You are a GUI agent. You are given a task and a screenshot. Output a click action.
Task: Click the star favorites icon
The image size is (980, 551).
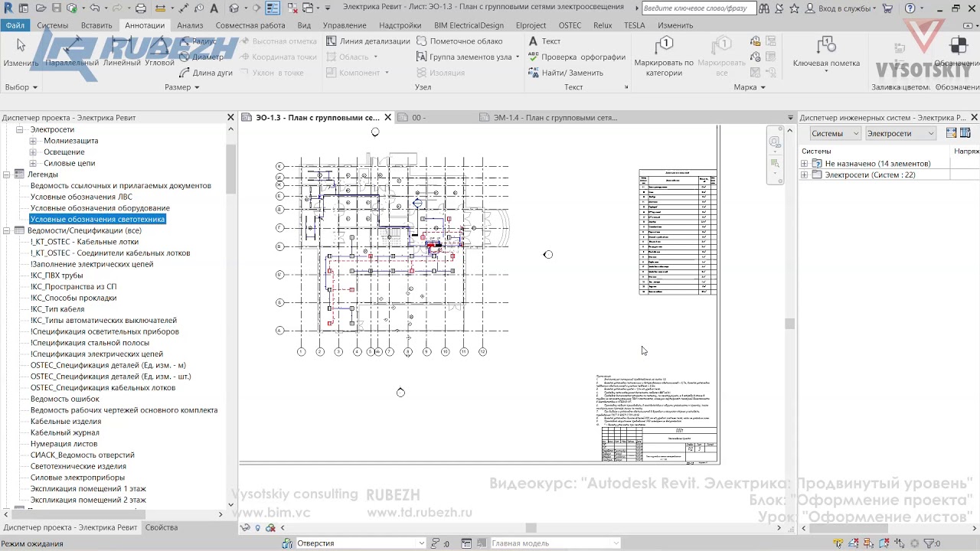(794, 8)
